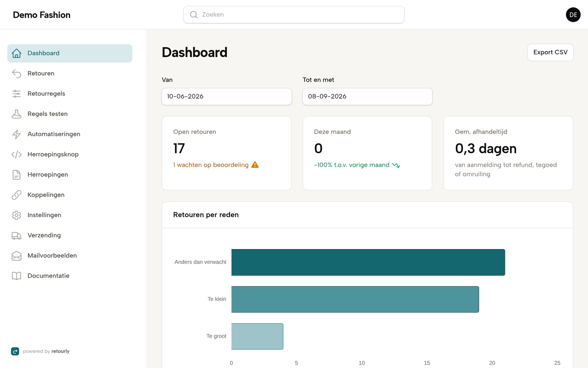
Task: Click the Documentatie book icon
Action: [x=17, y=276]
